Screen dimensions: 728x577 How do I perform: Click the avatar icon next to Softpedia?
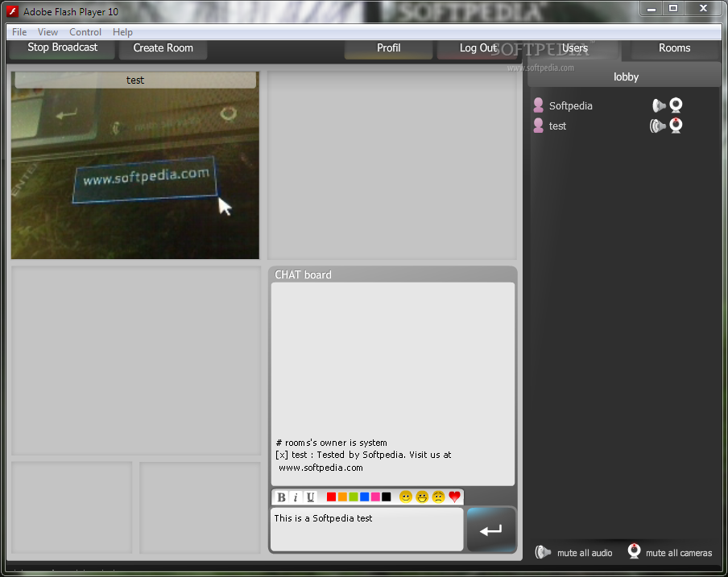(538, 105)
